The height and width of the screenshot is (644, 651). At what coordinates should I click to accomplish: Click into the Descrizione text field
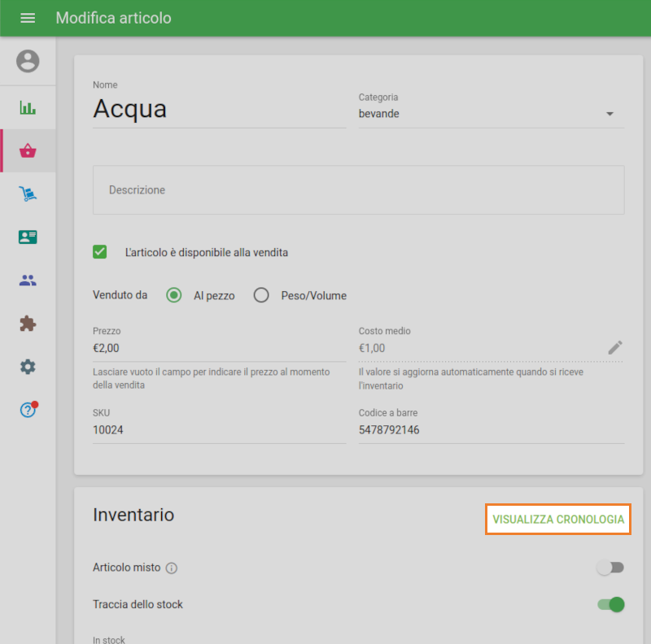[x=358, y=190]
